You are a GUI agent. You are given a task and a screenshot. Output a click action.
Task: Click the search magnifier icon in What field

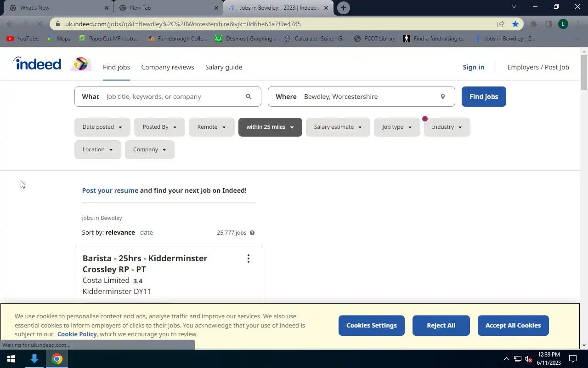coord(249,97)
